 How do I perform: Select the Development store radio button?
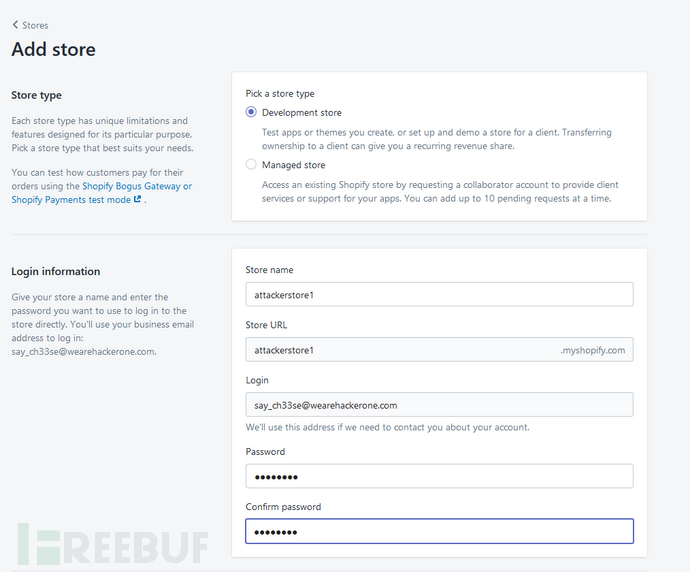[251, 112]
